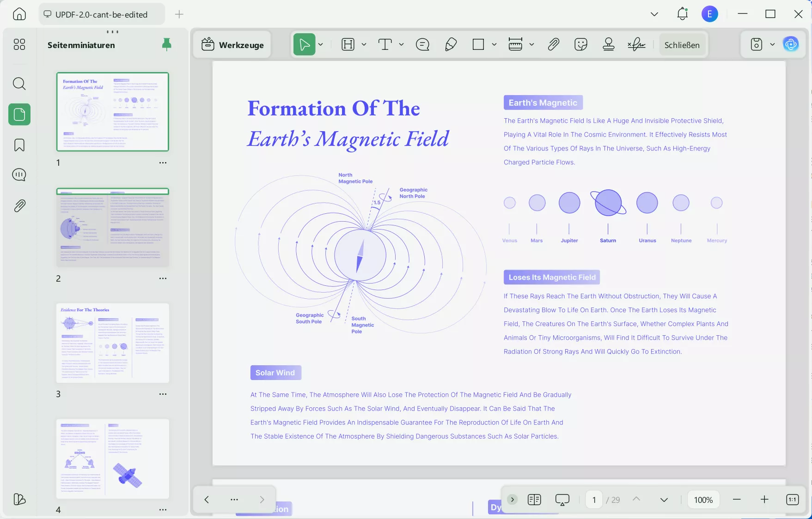Image resolution: width=812 pixels, height=519 pixels.
Task: Add a sticky note comment
Action: (423, 44)
